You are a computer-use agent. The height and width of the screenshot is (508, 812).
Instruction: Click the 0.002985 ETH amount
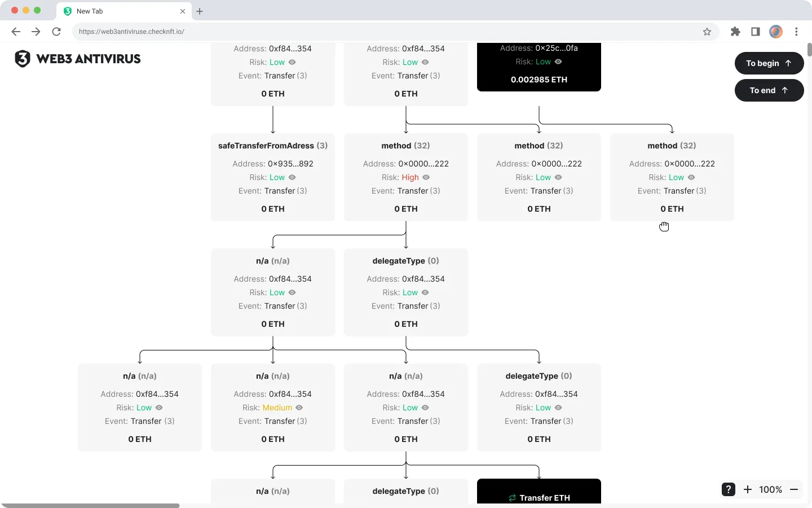[539, 80]
